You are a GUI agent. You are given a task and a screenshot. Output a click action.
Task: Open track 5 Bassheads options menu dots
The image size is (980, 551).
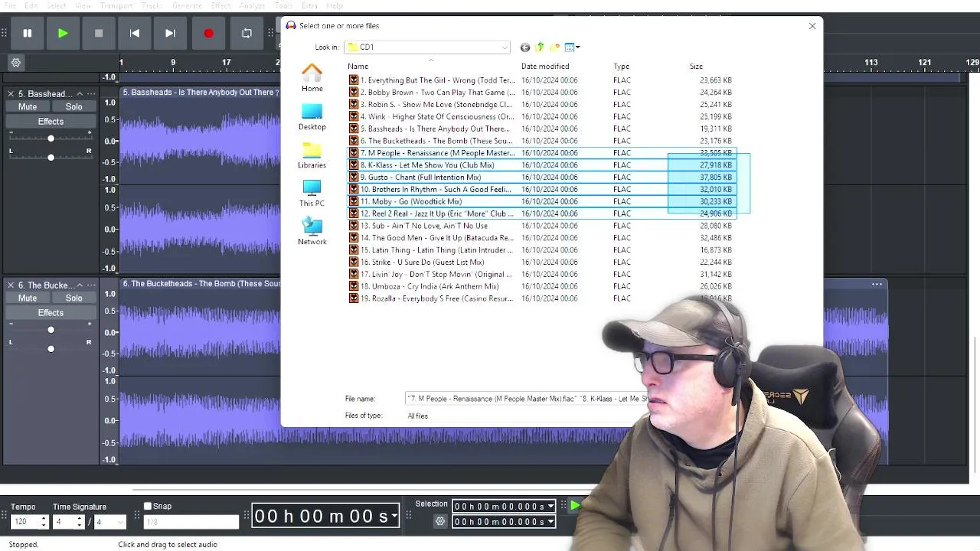pos(91,93)
